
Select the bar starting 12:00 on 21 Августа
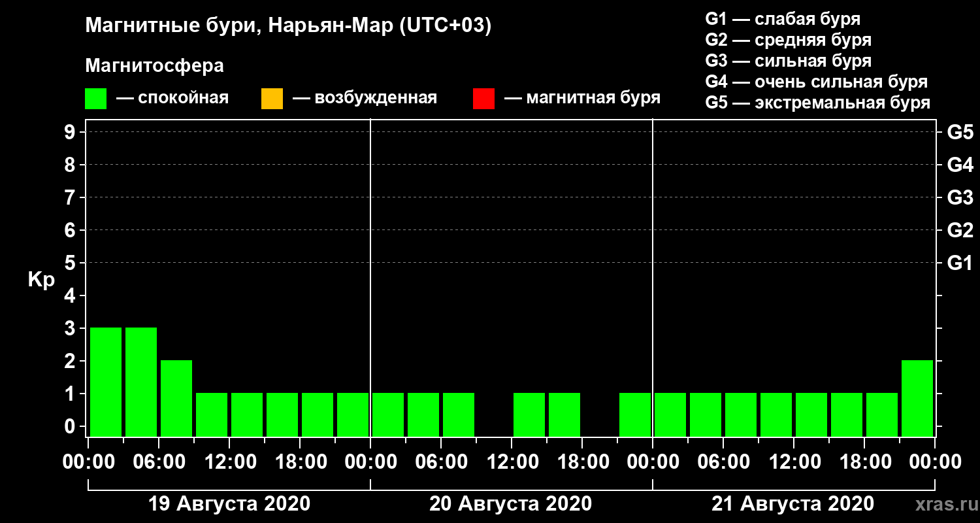811,414
